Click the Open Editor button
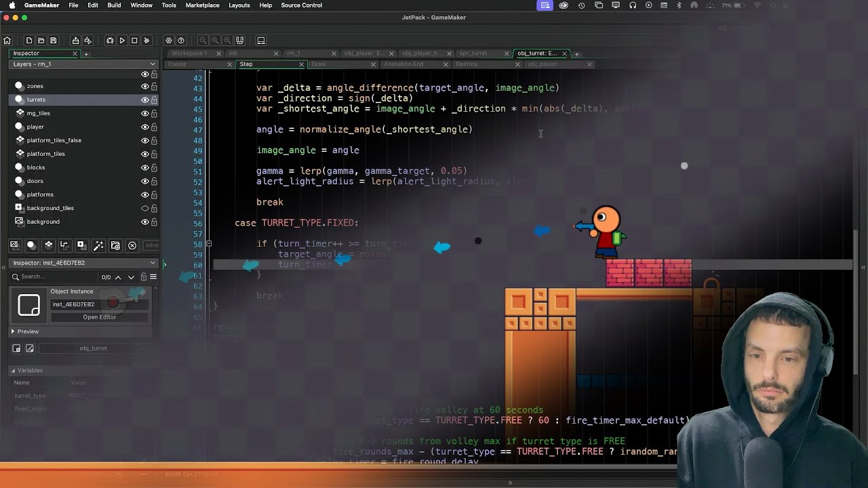 point(100,317)
